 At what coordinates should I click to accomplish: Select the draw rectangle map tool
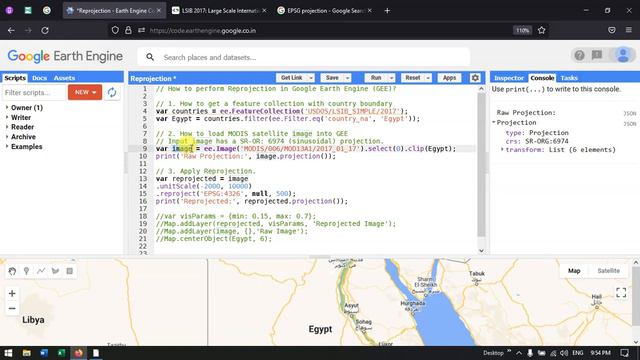point(70,271)
